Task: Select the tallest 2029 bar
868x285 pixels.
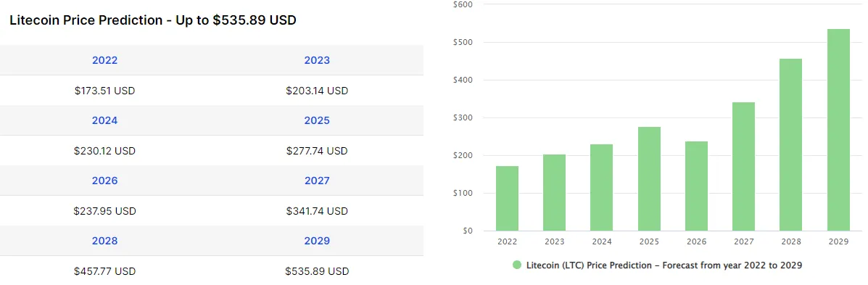Action: pyautogui.click(x=838, y=130)
